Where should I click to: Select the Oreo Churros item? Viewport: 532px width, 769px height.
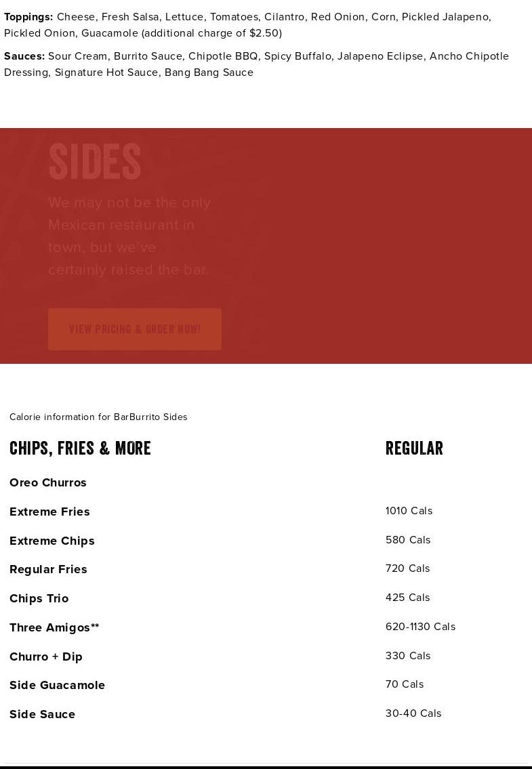[48, 482]
